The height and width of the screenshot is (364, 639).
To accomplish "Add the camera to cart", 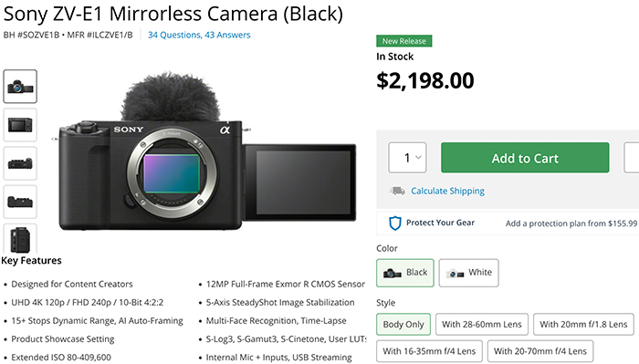I will (x=525, y=158).
